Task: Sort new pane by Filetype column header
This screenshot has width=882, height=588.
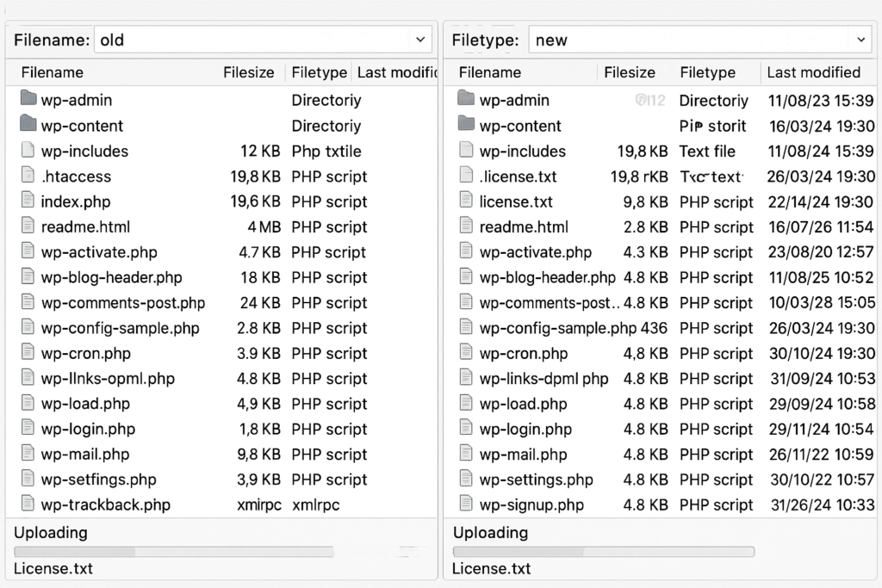Action: [708, 72]
